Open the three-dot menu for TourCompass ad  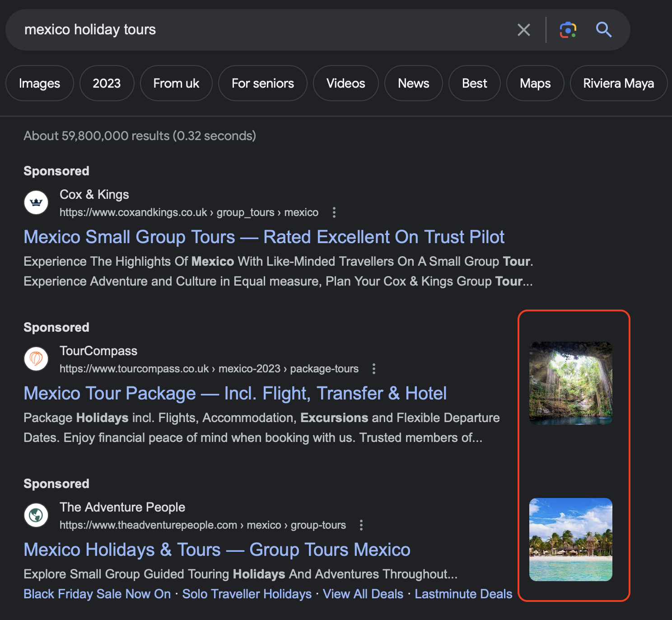click(x=374, y=369)
